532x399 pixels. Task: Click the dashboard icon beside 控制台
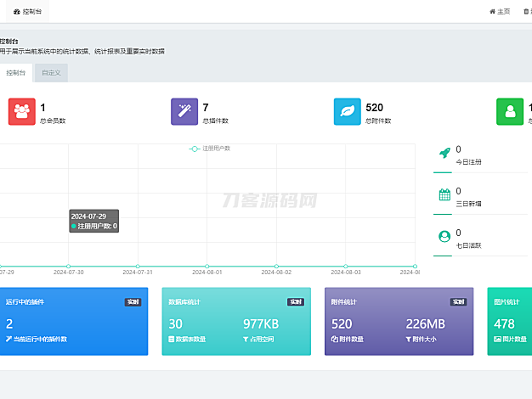click(17, 12)
